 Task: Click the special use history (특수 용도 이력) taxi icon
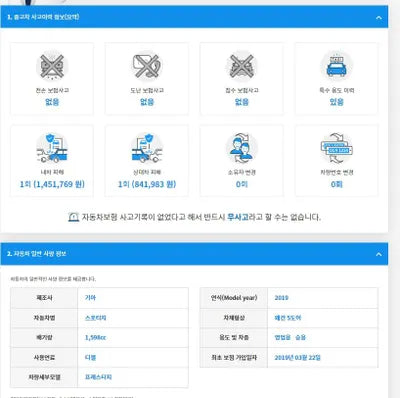337,66
